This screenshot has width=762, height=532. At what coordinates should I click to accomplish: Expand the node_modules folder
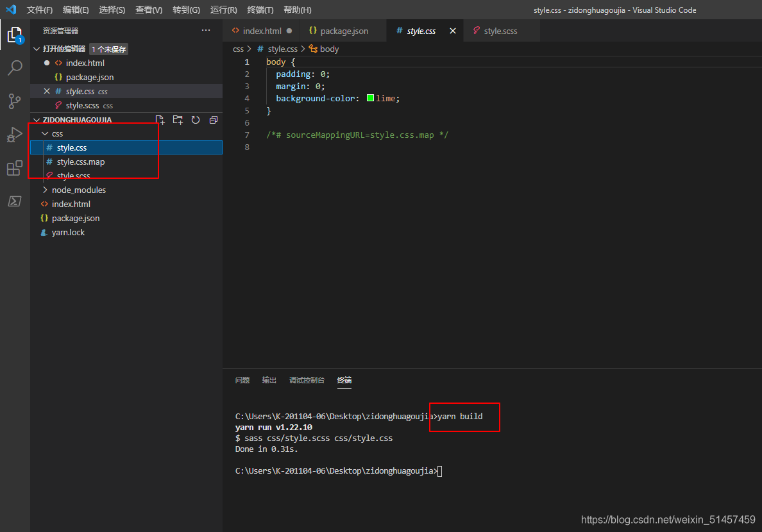(x=45, y=190)
